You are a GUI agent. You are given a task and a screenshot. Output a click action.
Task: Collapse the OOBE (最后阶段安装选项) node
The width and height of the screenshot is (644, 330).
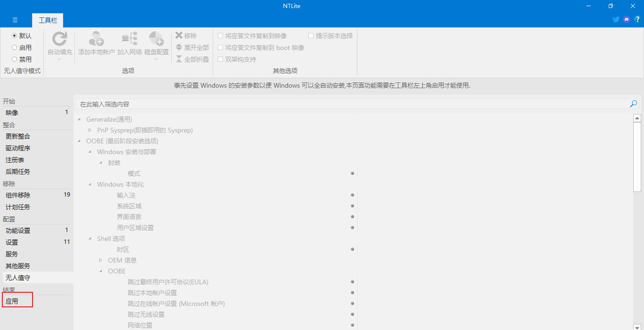tap(79, 141)
